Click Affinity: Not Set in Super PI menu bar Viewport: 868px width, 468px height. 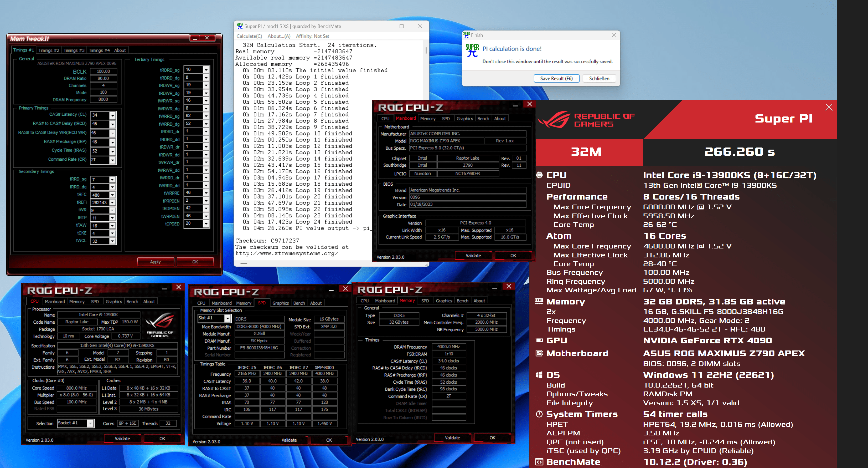point(312,36)
